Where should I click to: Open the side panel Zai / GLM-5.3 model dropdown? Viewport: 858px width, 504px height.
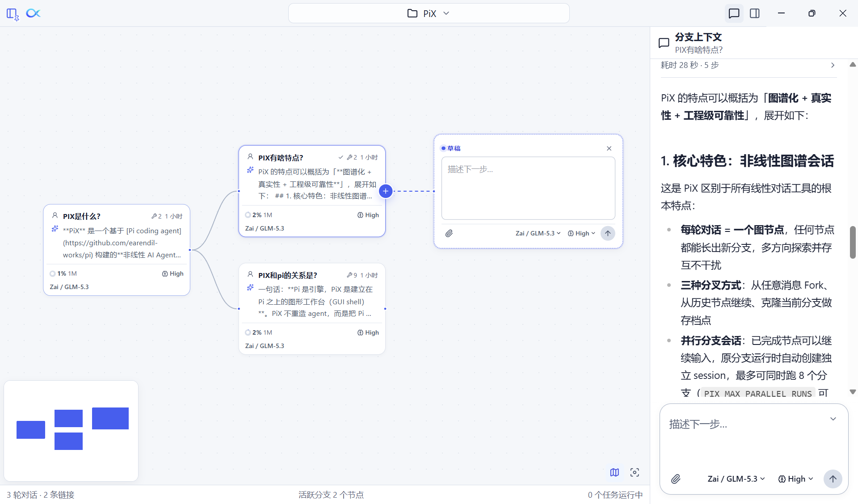tap(736, 479)
